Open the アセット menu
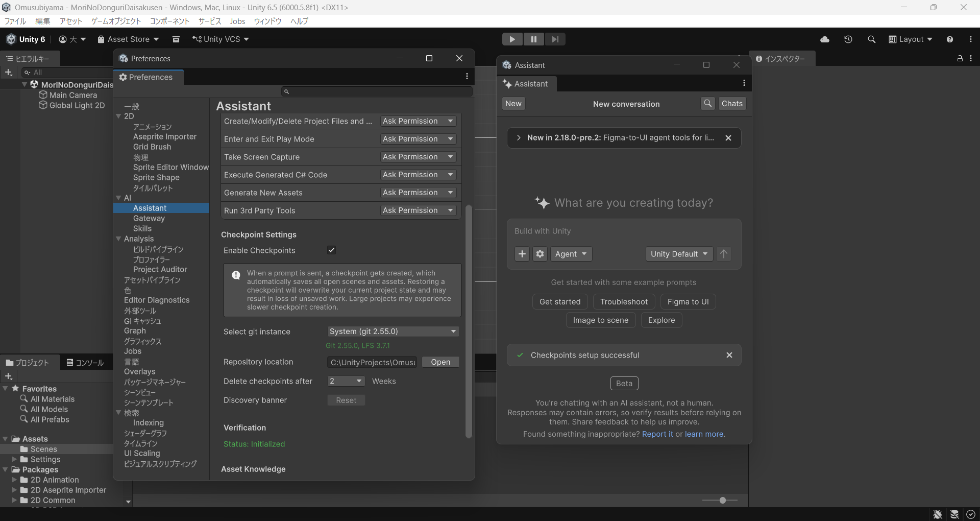 tap(70, 21)
